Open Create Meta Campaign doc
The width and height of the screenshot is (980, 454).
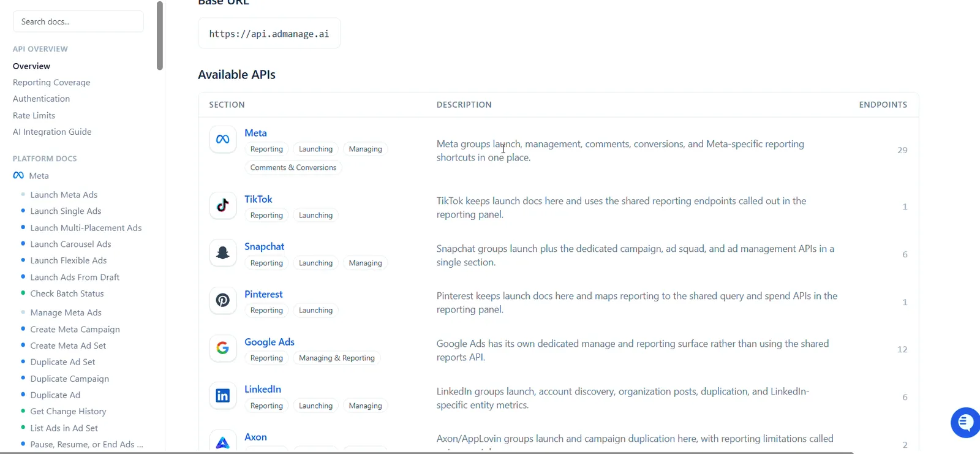[x=75, y=329]
